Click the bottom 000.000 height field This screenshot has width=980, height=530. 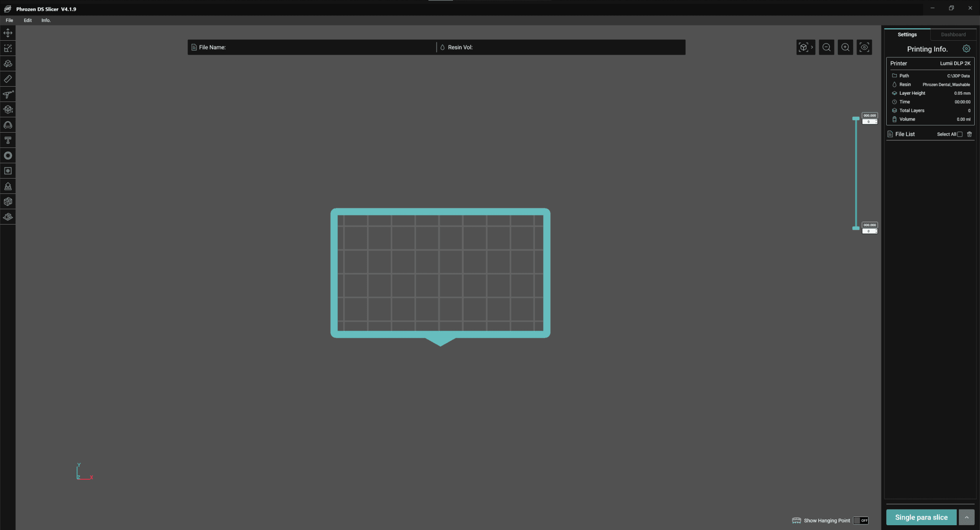coord(869,225)
